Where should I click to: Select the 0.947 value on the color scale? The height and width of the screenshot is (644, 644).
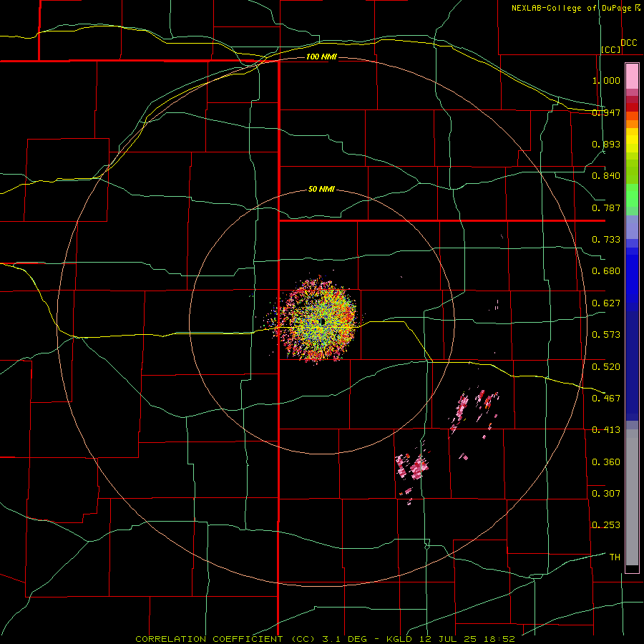[606, 112]
